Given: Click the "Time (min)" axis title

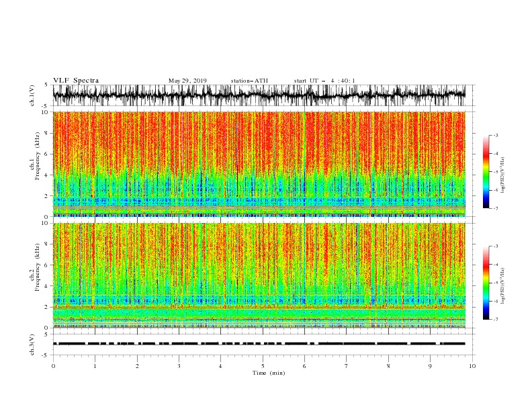Looking at the screenshot, I should pyautogui.click(x=269, y=373).
